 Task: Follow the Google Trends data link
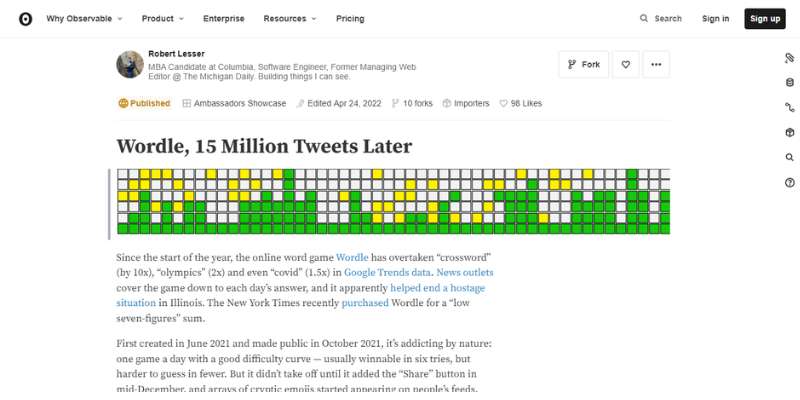(387, 272)
